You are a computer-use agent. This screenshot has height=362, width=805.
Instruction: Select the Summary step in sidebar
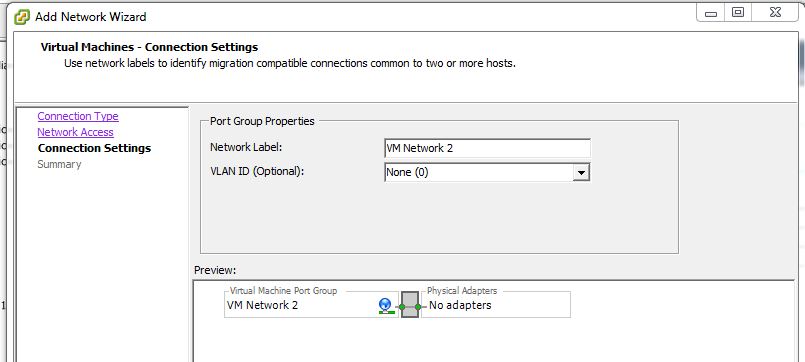[59, 164]
